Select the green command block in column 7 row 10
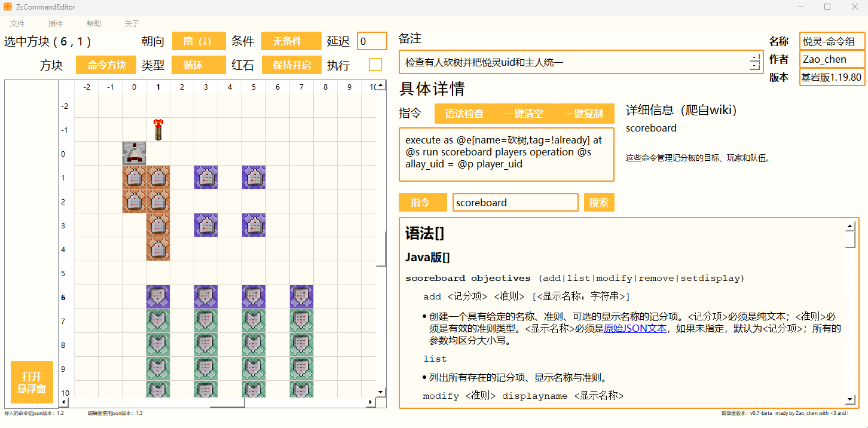 (x=301, y=389)
